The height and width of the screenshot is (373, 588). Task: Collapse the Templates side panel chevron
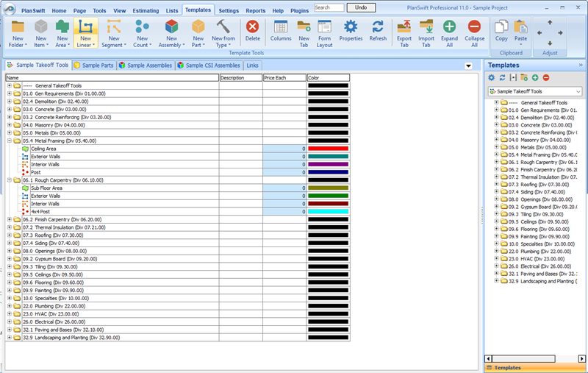pos(581,65)
